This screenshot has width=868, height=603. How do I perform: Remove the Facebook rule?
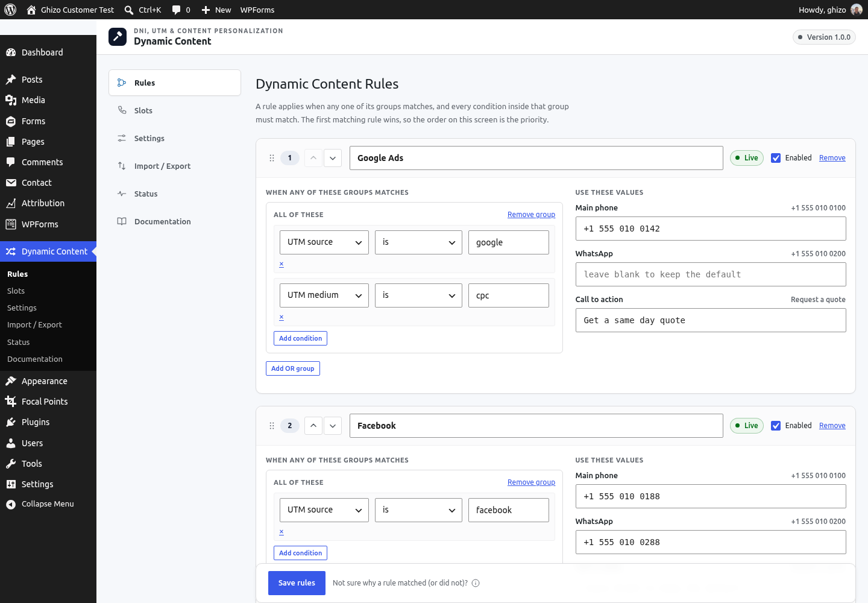(x=832, y=426)
